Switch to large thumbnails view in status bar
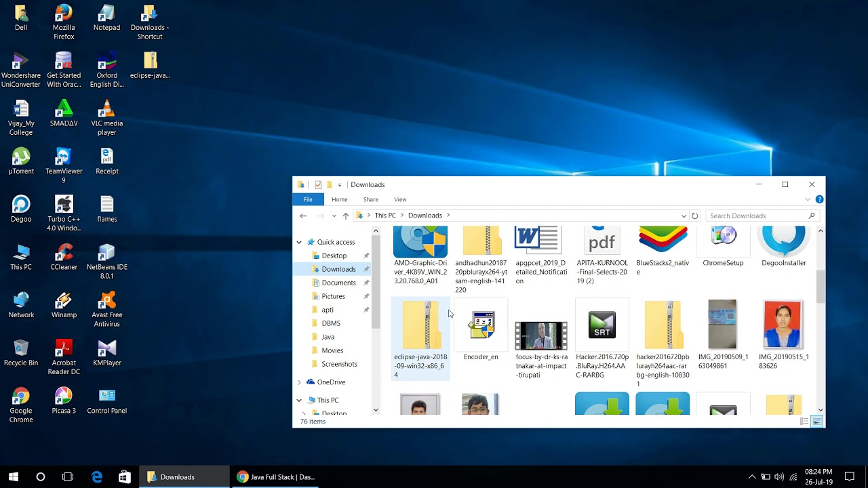This screenshot has height=488, width=868. (817, 422)
